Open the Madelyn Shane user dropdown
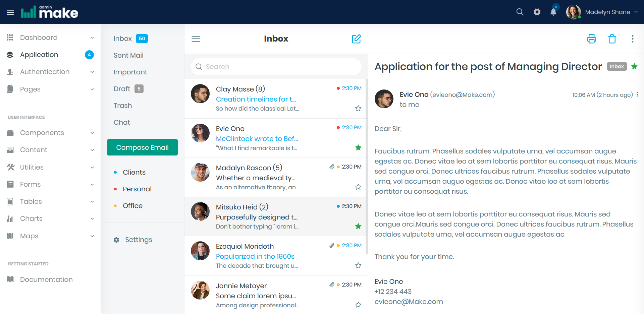Screen dimensions: 644x314 tap(607, 12)
